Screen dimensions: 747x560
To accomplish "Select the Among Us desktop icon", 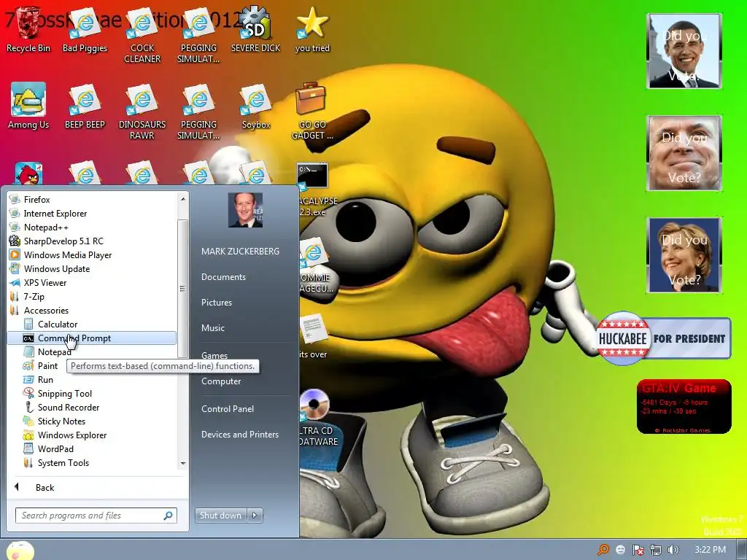I will [28, 106].
